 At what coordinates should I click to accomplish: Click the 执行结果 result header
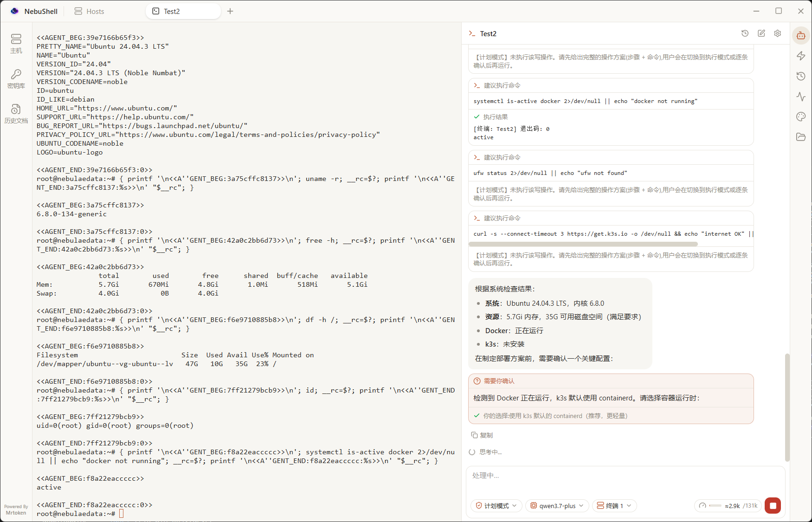pos(491,117)
